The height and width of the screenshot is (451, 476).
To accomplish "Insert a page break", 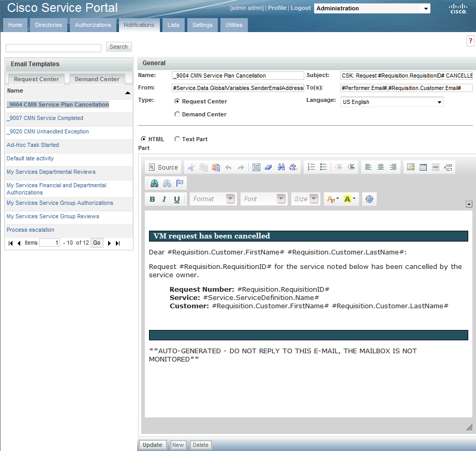I will (x=448, y=167).
